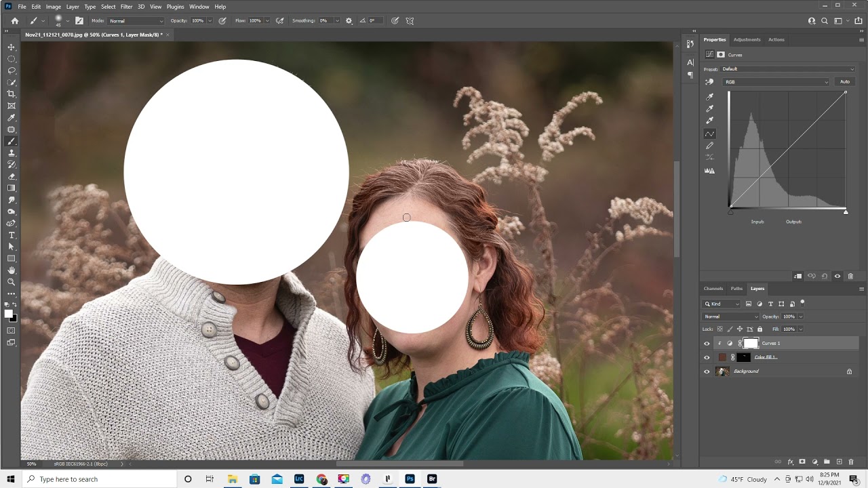The image size is (868, 488).
Task: Select the Horizontal Type tool
Action: (x=12, y=235)
